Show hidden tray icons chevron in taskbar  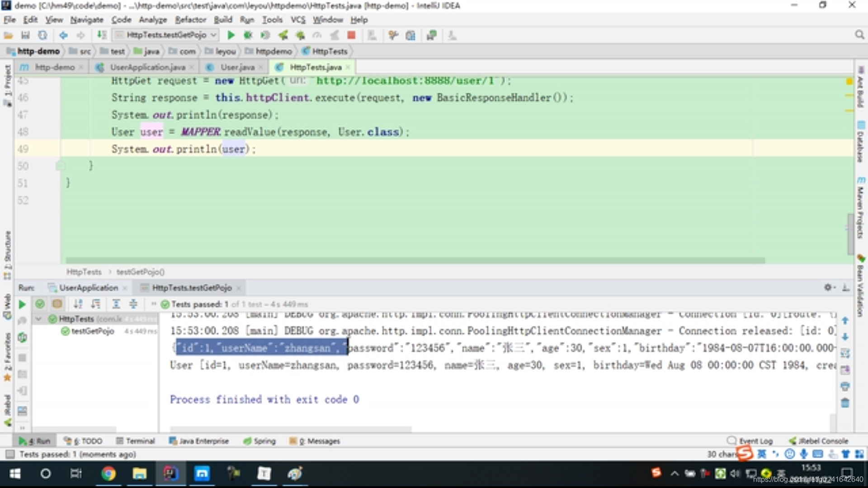click(x=675, y=474)
